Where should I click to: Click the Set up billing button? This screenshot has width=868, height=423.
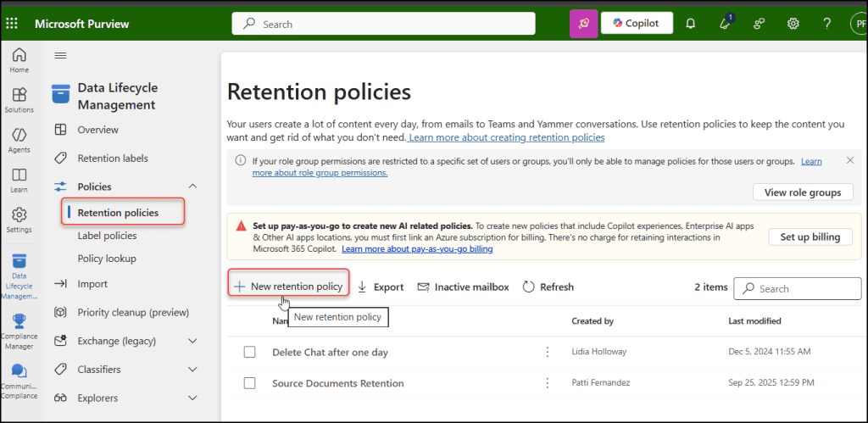[x=810, y=237]
